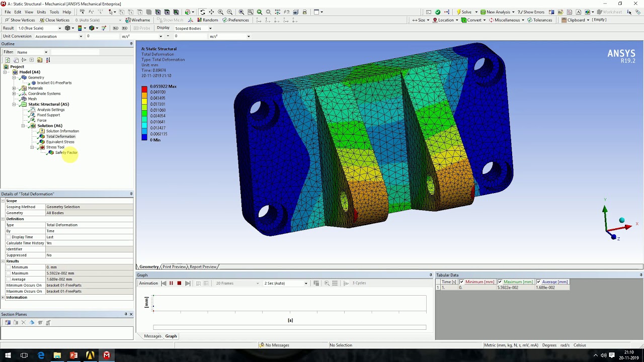Collapse the Stress Tool tree node
This screenshot has width=644, height=362.
[x=32, y=147]
